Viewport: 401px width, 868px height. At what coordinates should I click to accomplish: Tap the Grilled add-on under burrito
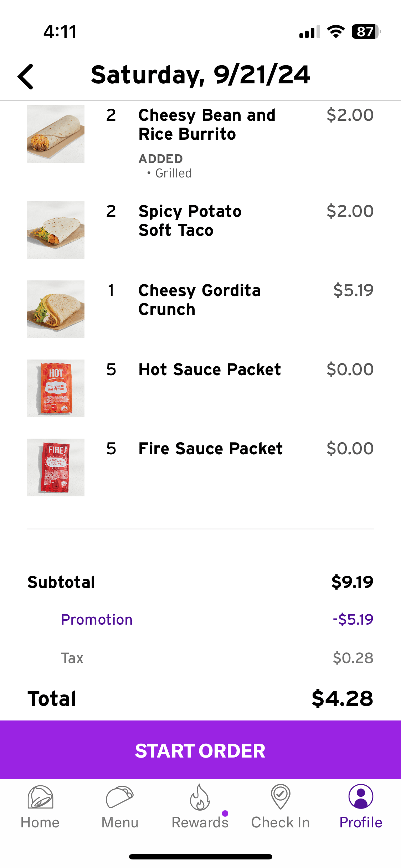click(173, 173)
